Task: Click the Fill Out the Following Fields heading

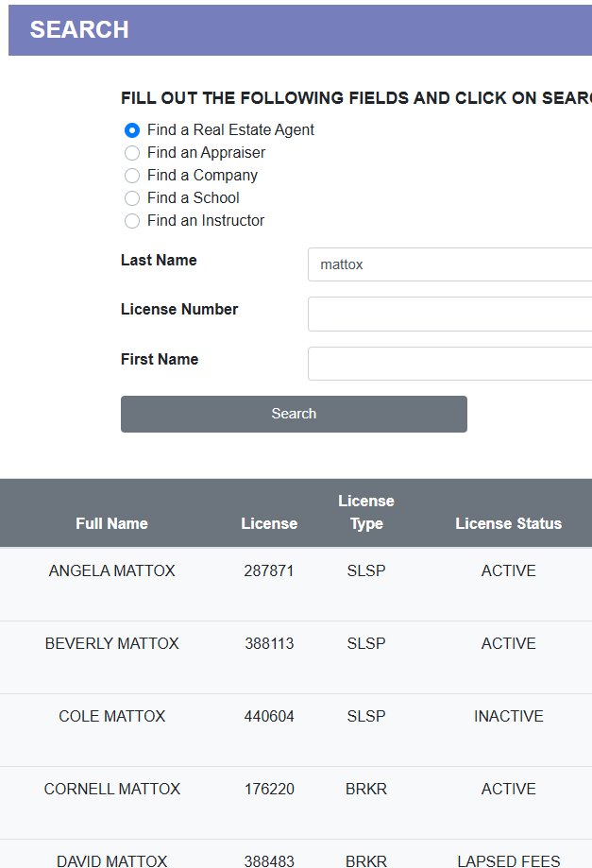Action: [x=356, y=98]
